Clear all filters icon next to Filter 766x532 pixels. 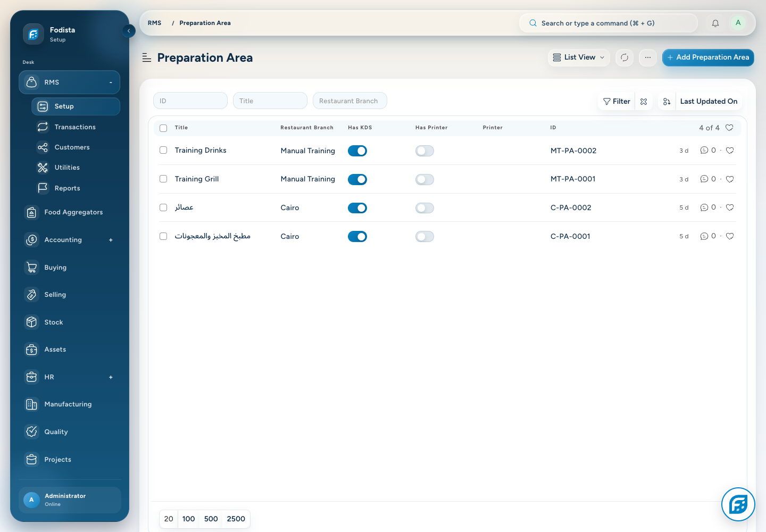pyautogui.click(x=644, y=102)
